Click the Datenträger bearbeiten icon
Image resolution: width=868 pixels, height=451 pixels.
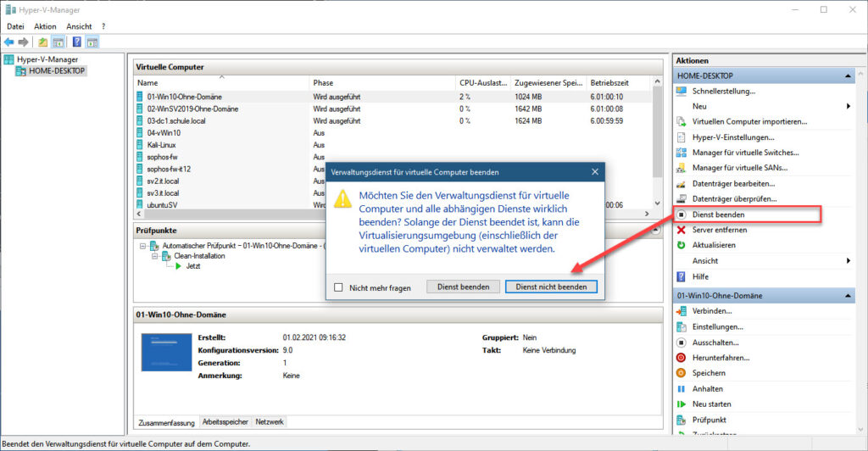[x=682, y=184]
